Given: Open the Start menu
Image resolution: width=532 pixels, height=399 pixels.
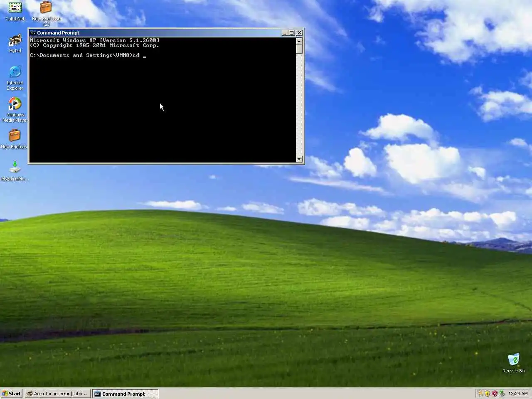Looking at the screenshot, I should click(x=12, y=394).
